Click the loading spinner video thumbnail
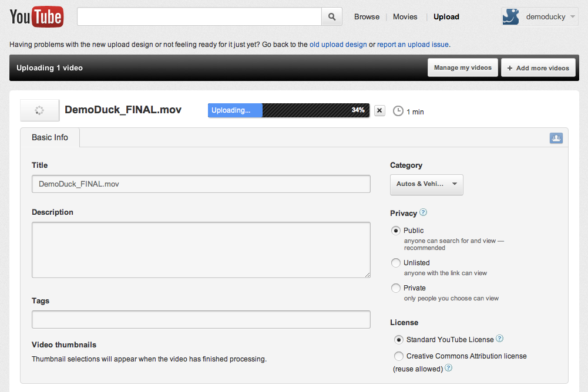The width and height of the screenshot is (588, 392). 39,110
